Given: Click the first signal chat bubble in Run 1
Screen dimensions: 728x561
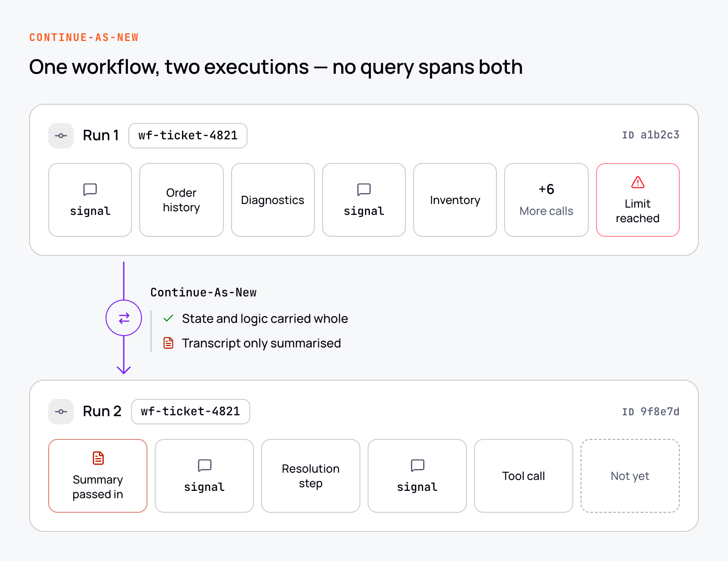Looking at the screenshot, I should pos(90,189).
